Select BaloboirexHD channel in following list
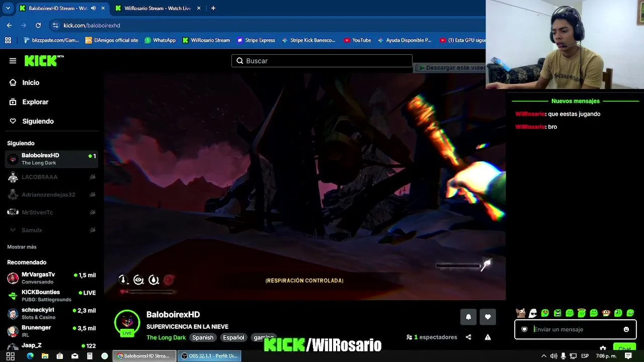The width and height of the screenshot is (644, 362). coord(51,159)
